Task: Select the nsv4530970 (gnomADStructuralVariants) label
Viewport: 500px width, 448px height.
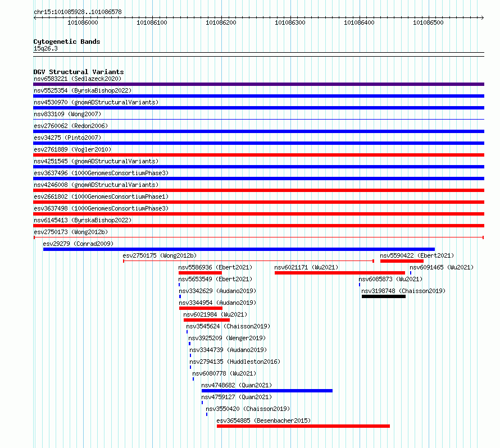Action: point(96,102)
